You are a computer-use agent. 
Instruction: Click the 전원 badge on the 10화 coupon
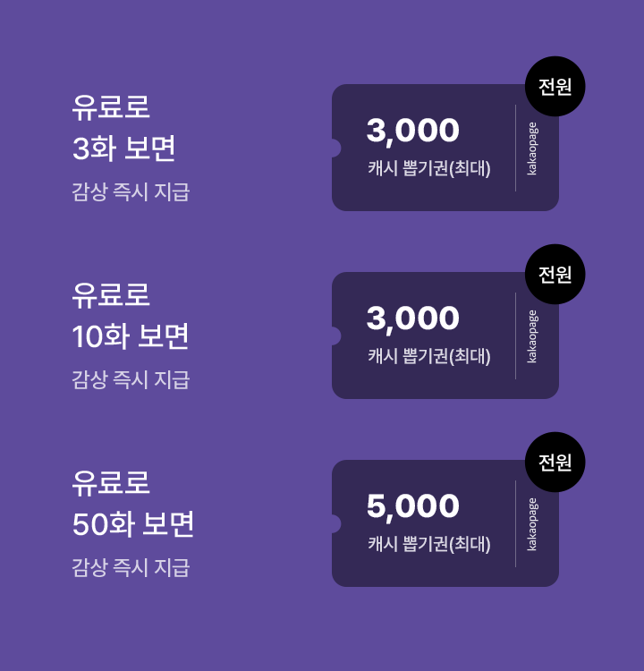point(555,275)
